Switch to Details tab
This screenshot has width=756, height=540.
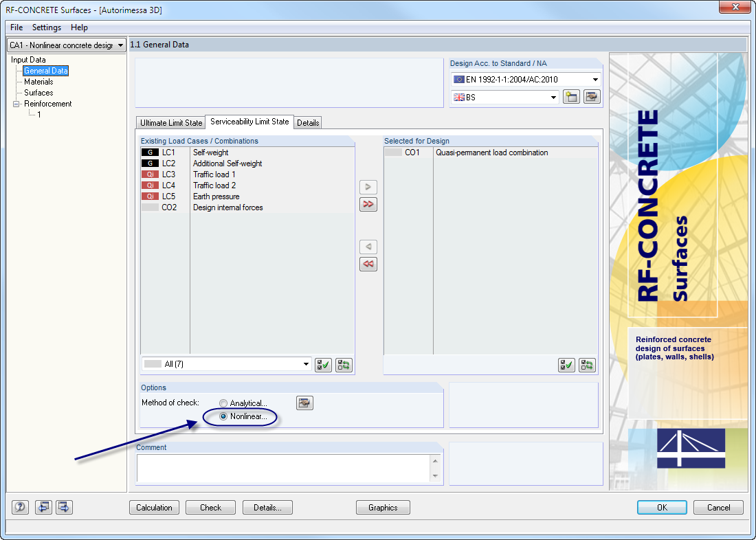(308, 123)
